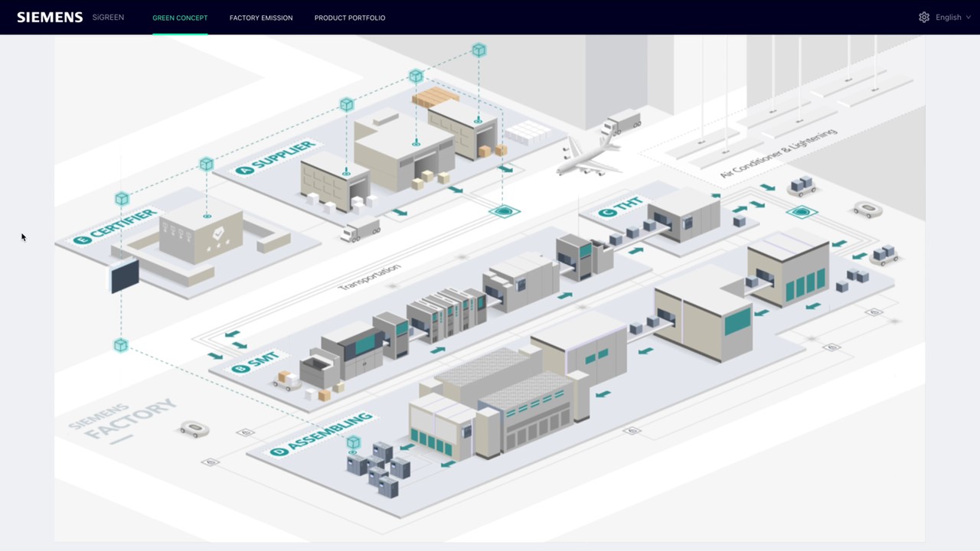Click the Air Conditioner & Lightening label
980x551 pixels.
click(778, 153)
